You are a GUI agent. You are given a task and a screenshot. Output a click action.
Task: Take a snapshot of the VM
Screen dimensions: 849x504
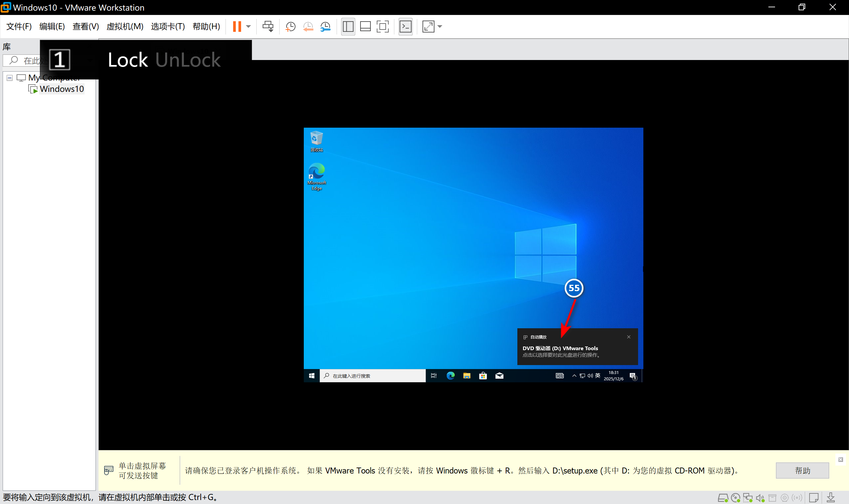(x=291, y=26)
